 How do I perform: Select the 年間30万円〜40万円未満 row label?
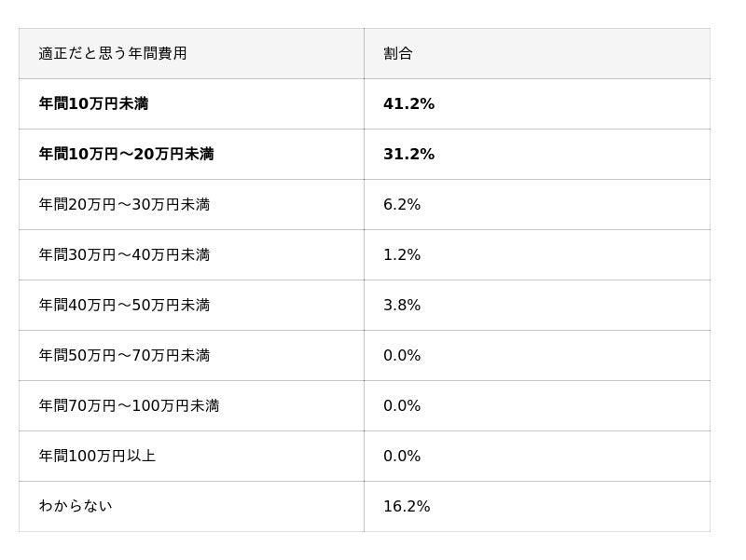124,255
